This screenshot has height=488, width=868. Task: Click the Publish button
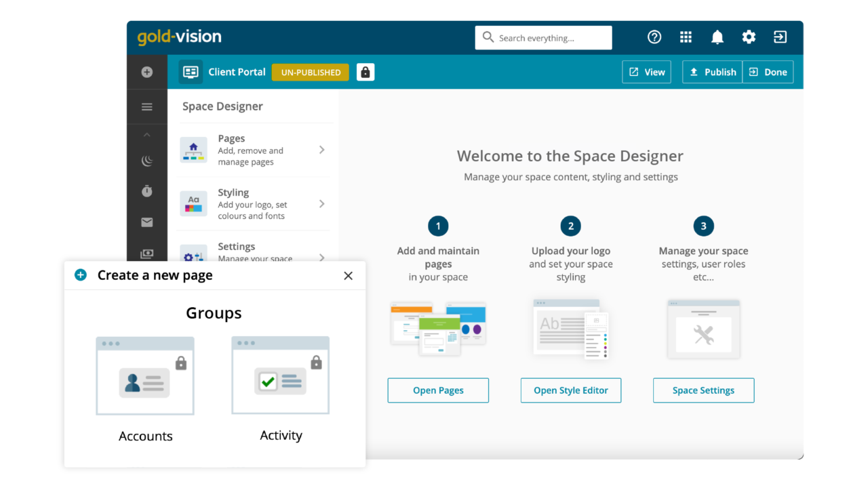click(712, 72)
